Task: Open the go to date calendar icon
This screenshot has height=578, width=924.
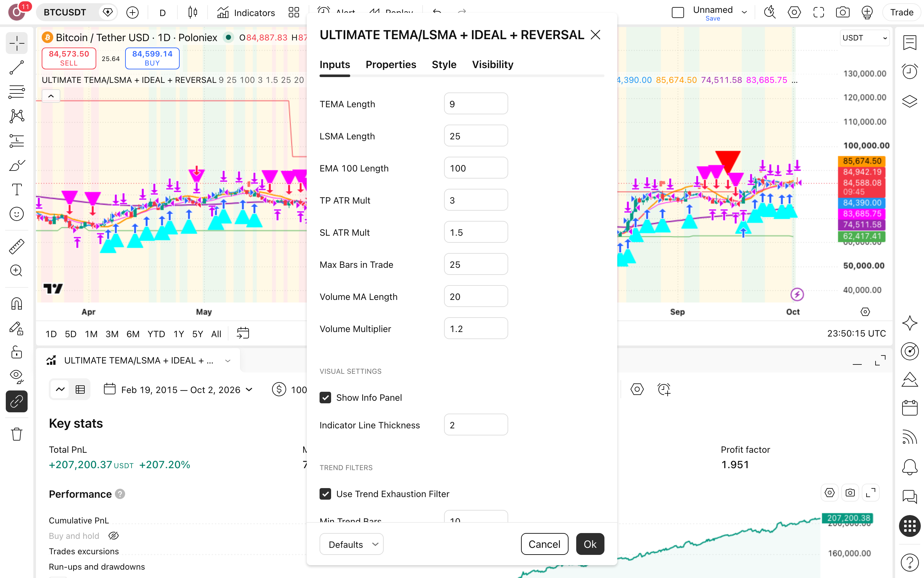Action: [243, 333]
